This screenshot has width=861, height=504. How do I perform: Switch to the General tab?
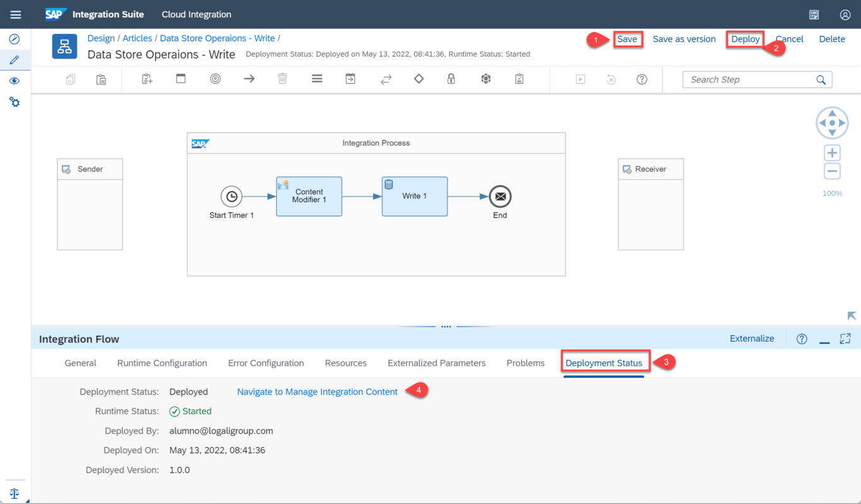81,363
